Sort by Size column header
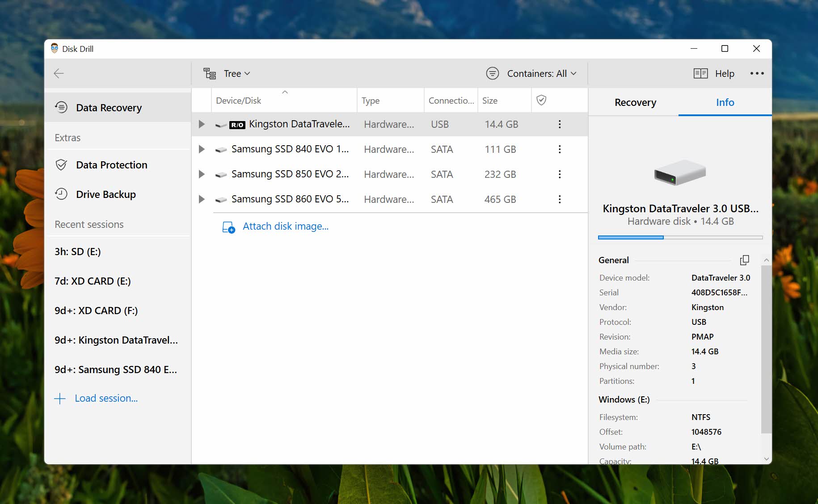 505,101
